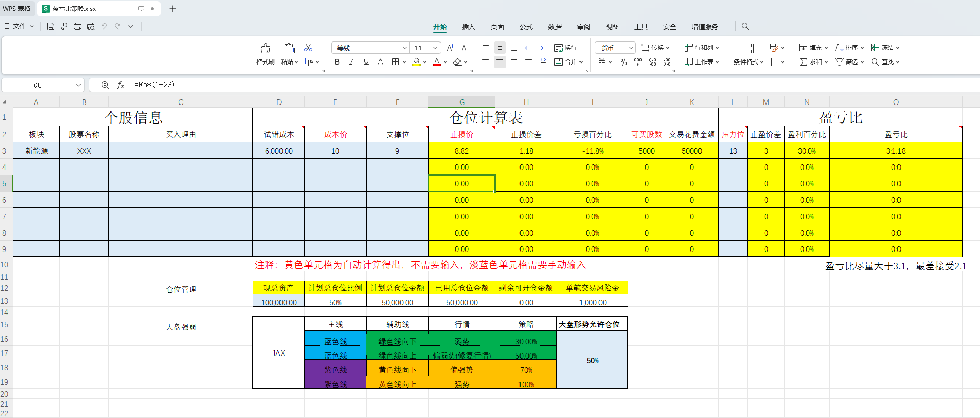Apply the yellow fill color swatch

point(416,62)
